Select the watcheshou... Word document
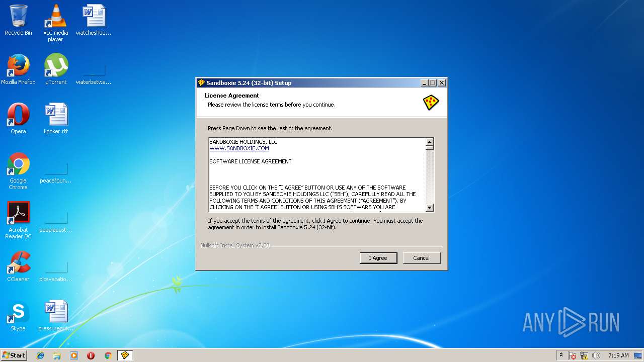The width and height of the screenshot is (644, 362). click(94, 20)
